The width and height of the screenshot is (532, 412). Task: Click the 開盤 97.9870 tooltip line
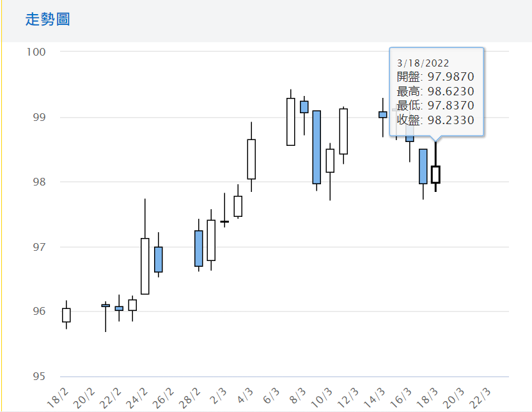tap(435, 77)
